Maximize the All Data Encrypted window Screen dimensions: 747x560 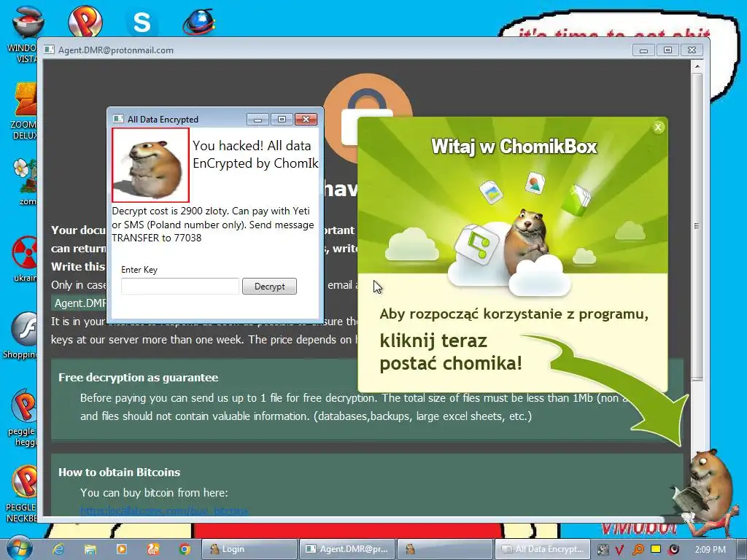(x=282, y=119)
